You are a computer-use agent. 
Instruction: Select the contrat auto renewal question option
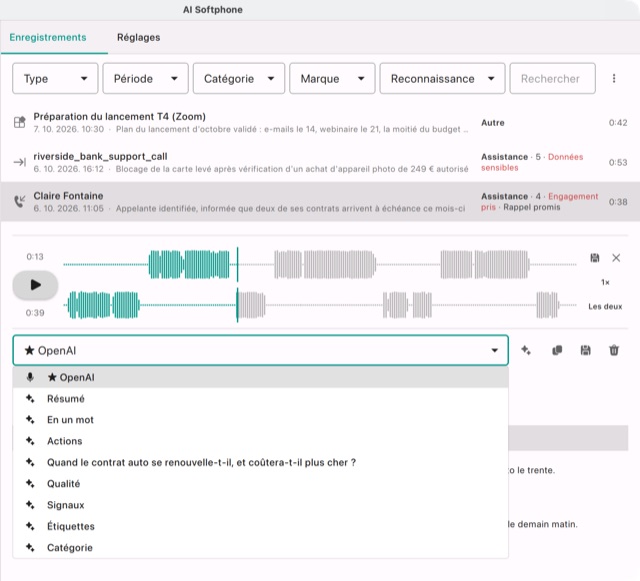[260, 462]
